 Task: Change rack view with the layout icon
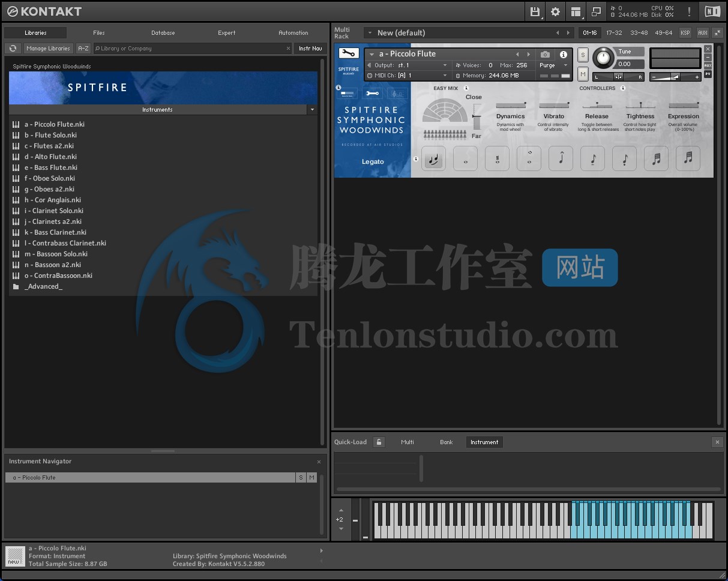point(575,11)
